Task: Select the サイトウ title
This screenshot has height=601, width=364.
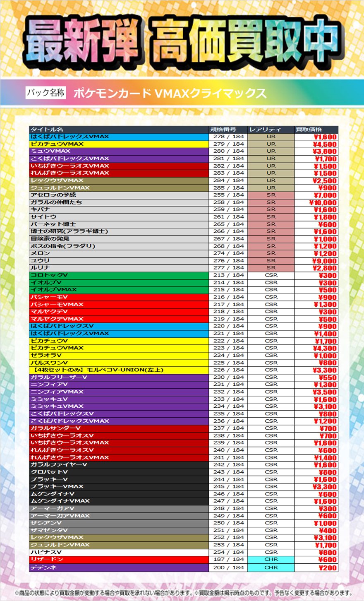Action: point(119,217)
